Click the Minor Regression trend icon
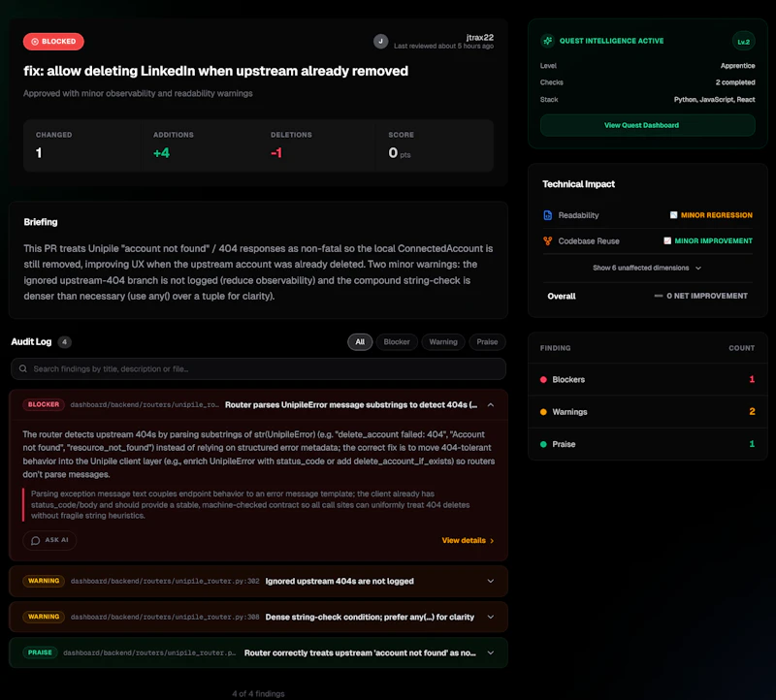Screen dimensions: 776x700 point(673,215)
